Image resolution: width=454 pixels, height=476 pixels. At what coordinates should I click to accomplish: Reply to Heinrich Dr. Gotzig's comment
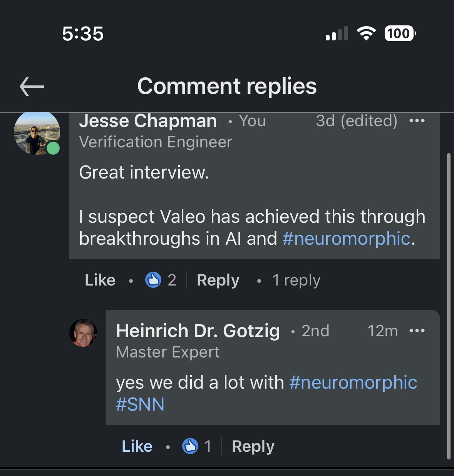coord(253,446)
